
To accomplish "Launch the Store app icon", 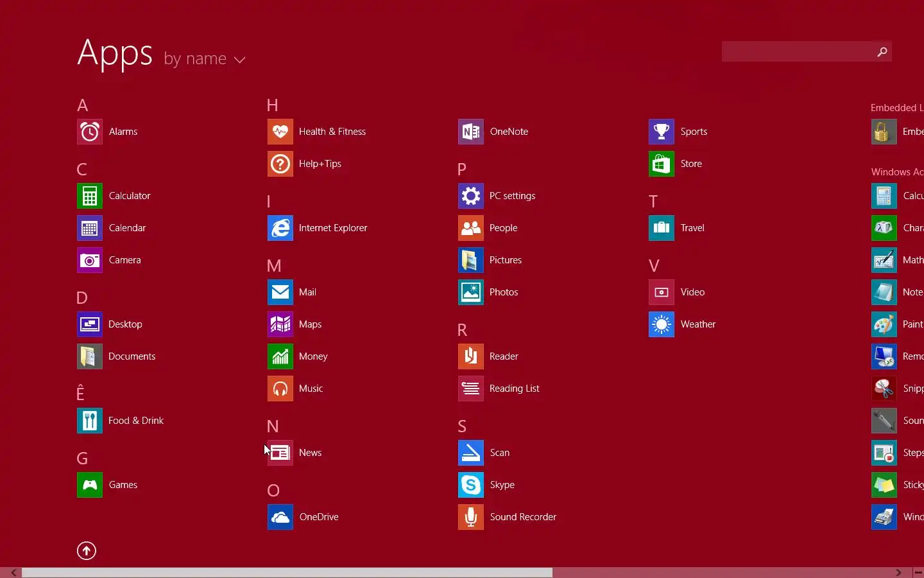I will point(662,164).
